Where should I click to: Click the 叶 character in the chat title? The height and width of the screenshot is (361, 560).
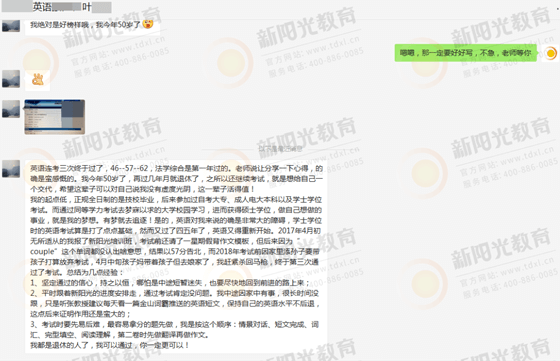pos(87,7)
